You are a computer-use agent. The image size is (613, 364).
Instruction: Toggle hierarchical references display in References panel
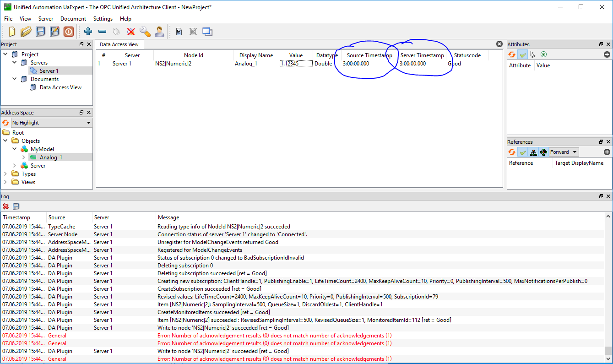(534, 152)
